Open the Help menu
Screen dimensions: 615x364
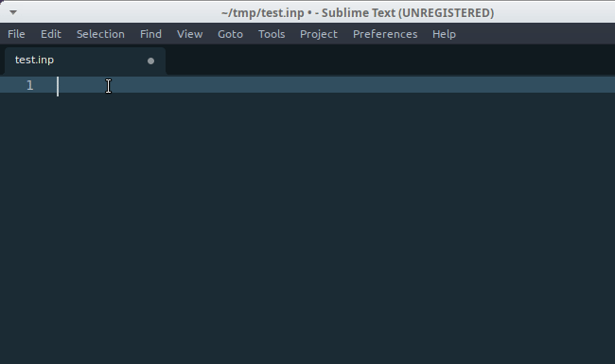444,34
